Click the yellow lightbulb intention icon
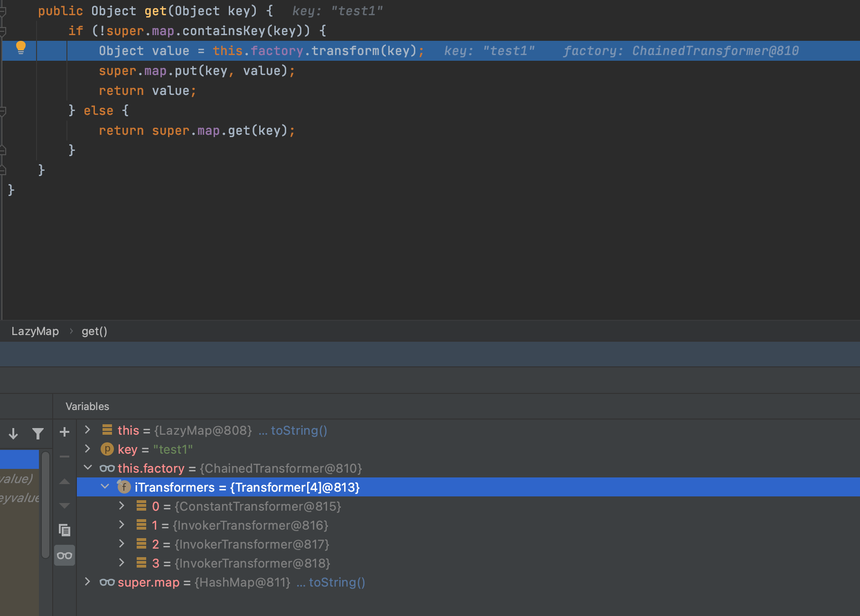Image resolution: width=860 pixels, height=616 pixels. click(x=20, y=47)
